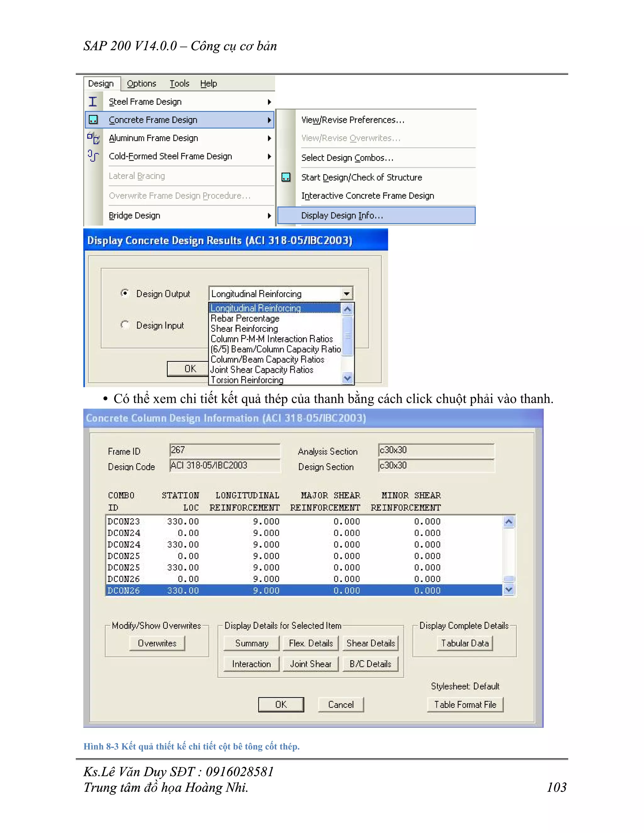644x833 pixels.
Task: Open the Options menu
Action: point(142,84)
